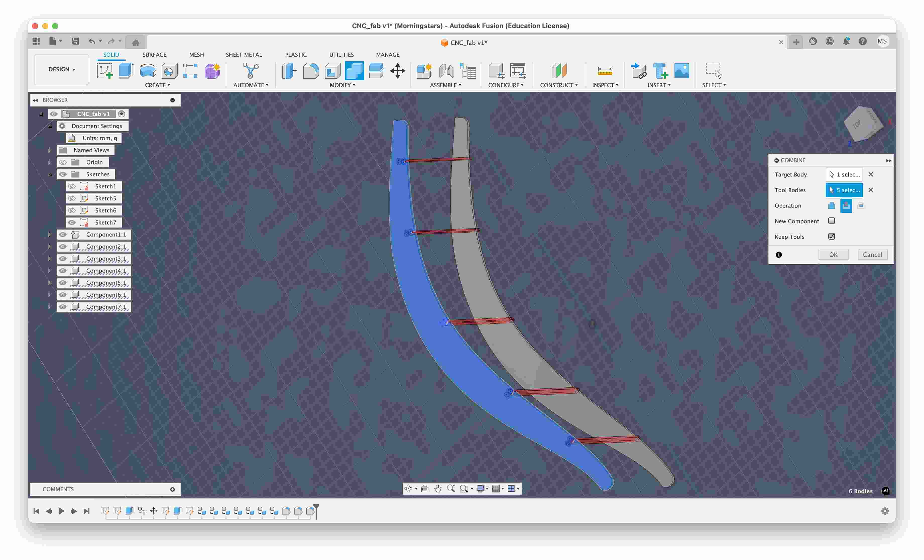Show the Origin folder via eye icon
The width and height of the screenshot is (924, 560).
(63, 162)
